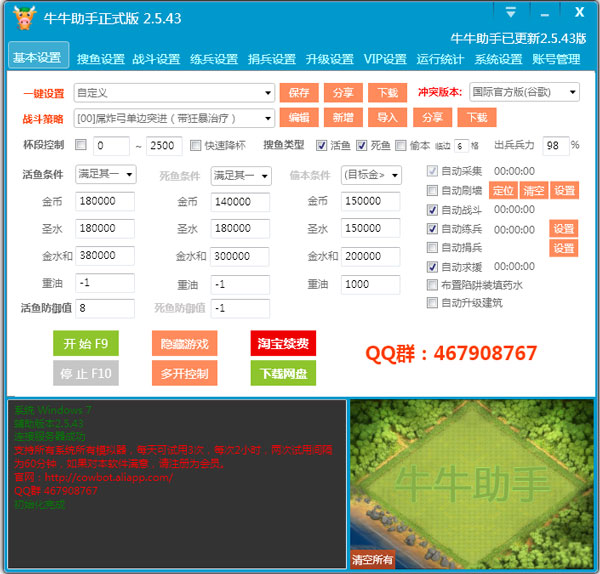
Task: Uncheck the 死鱼 search type checkbox
Action: coord(361,146)
